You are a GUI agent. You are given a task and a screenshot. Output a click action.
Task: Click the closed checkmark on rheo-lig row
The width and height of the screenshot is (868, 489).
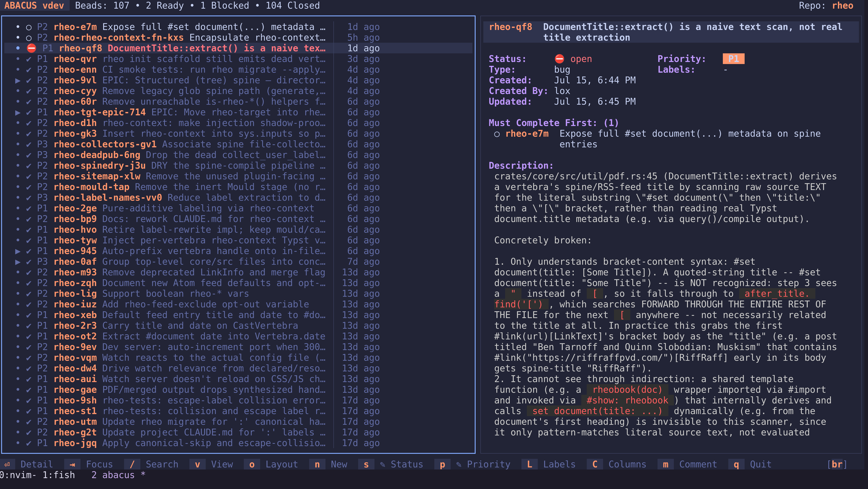pyautogui.click(x=29, y=294)
